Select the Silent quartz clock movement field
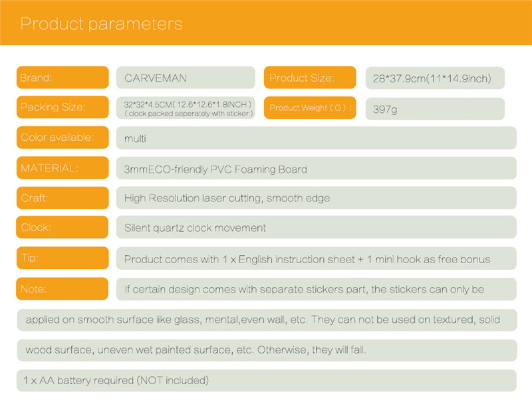Screen dimensions: 532x404 (x=316, y=228)
